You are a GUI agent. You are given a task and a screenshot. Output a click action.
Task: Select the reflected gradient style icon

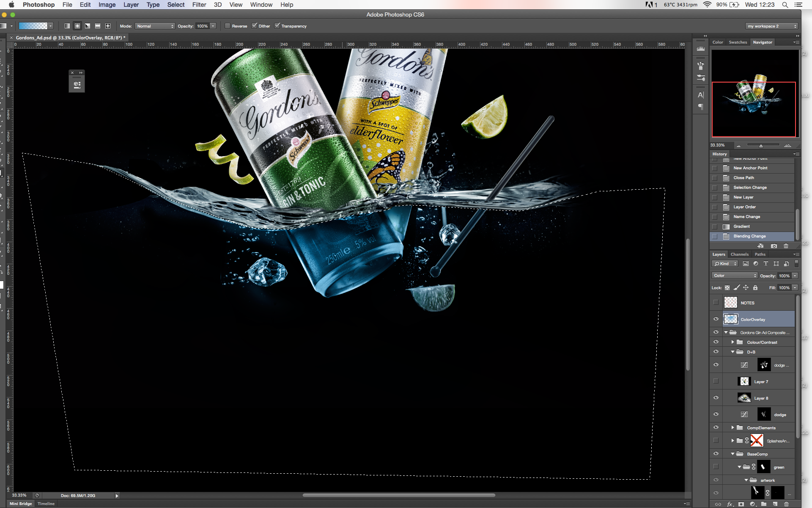pyautogui.click(x=98, y=26)
